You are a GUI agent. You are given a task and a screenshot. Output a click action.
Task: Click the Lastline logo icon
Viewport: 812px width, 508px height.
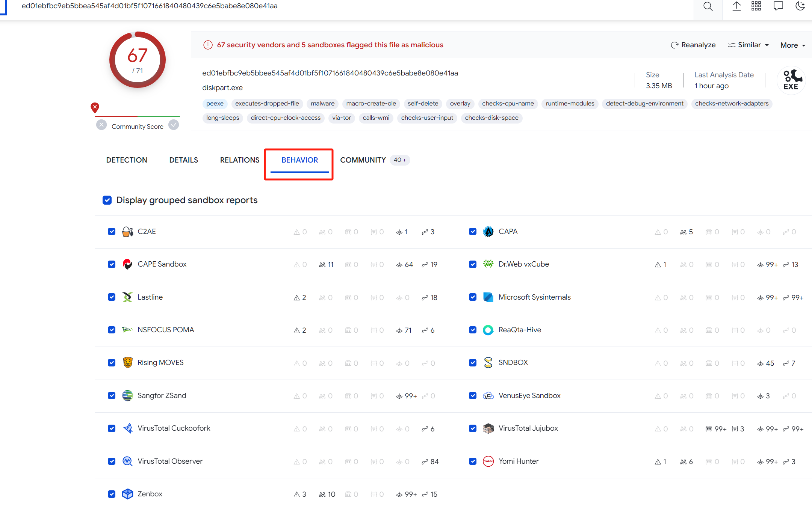(128, 297)
